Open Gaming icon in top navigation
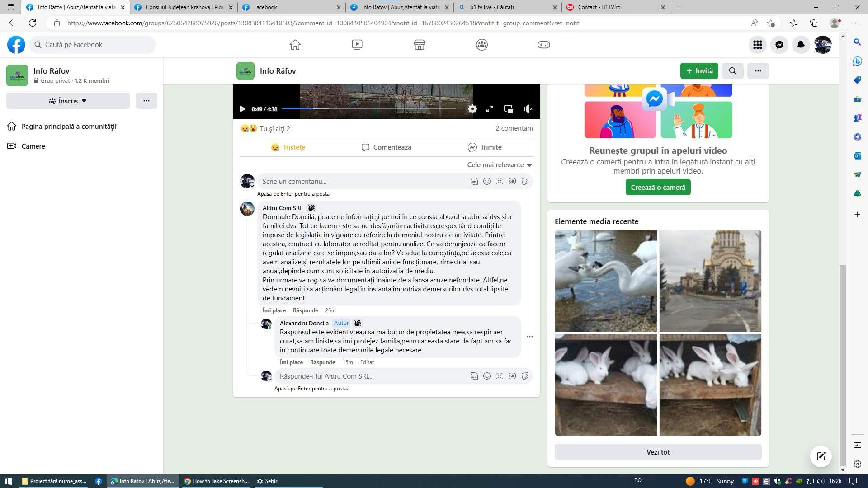868x488 pixels. tap(543, 45)
